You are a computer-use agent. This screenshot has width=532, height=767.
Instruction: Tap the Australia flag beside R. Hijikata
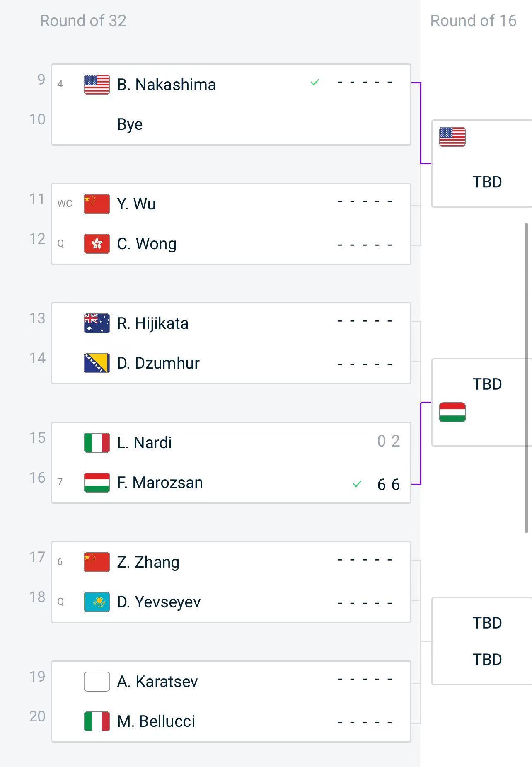click(x=97, y=323)
